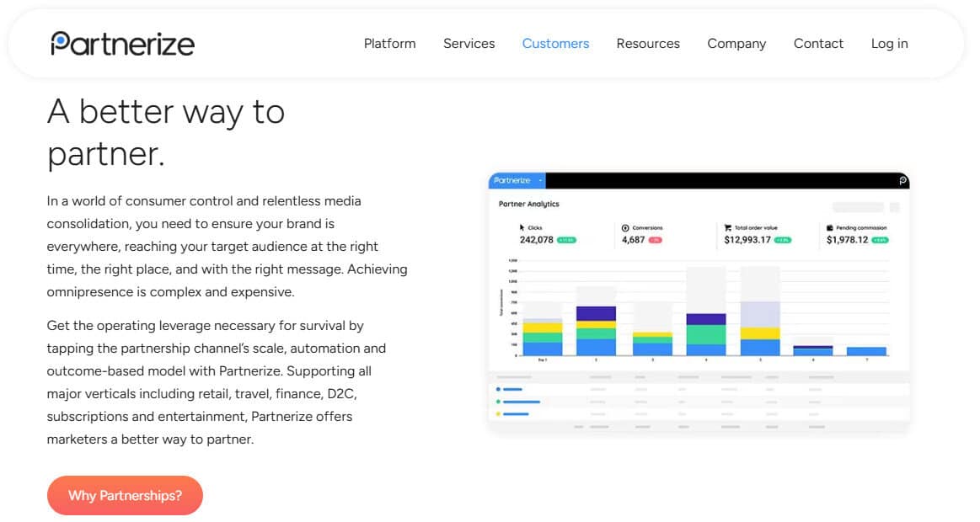Click the green legend dot in table
Viewport: 980px width, 522px height.
[499, 402]
